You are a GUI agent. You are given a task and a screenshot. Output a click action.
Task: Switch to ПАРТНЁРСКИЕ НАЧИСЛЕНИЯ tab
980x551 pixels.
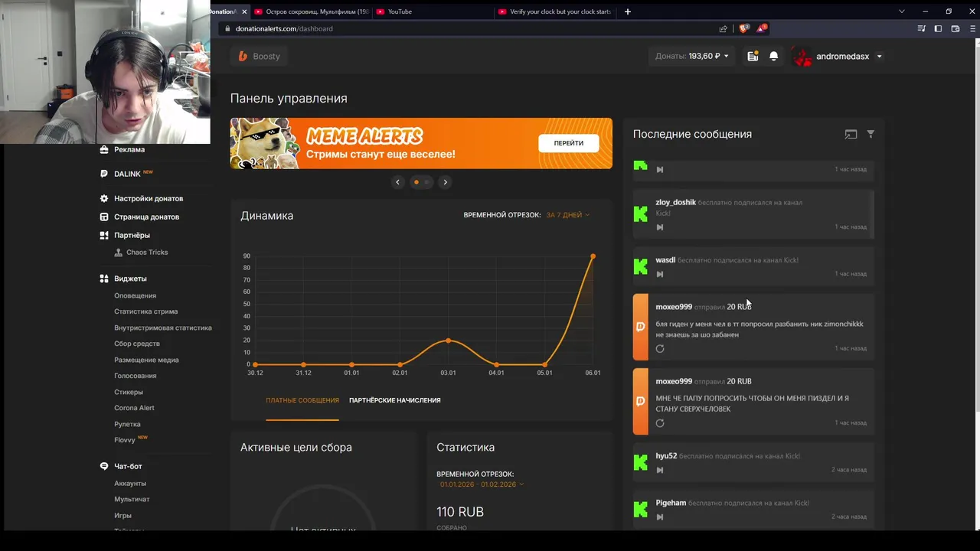(x=394, y=400)
